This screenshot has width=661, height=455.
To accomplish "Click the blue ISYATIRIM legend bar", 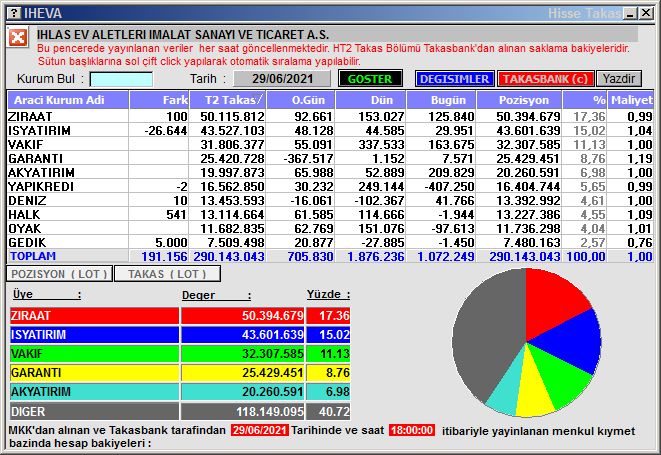I will 94,335.
